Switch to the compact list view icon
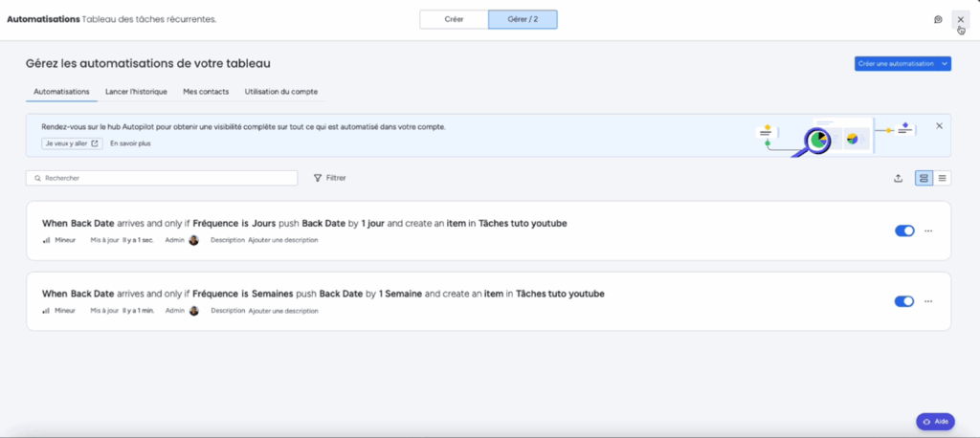Image resolution: width=980 pixels, height=438 pixels. [x=942, y=178]
